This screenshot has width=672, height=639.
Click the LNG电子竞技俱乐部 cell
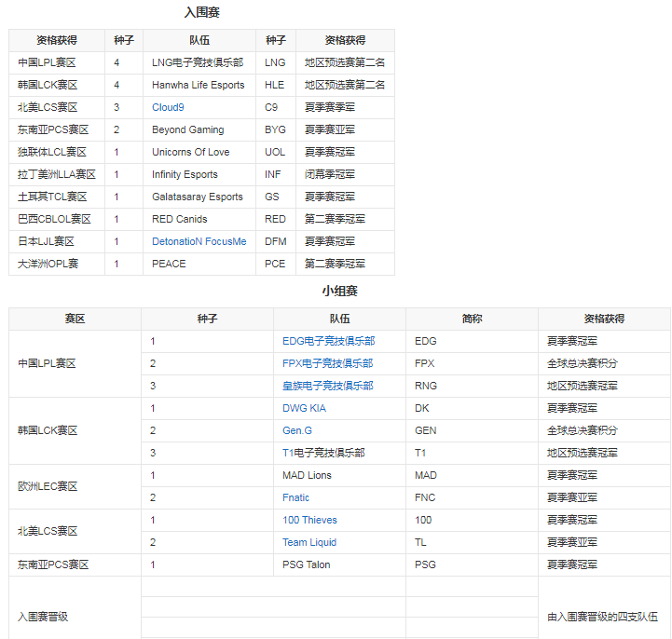[199, 63]
